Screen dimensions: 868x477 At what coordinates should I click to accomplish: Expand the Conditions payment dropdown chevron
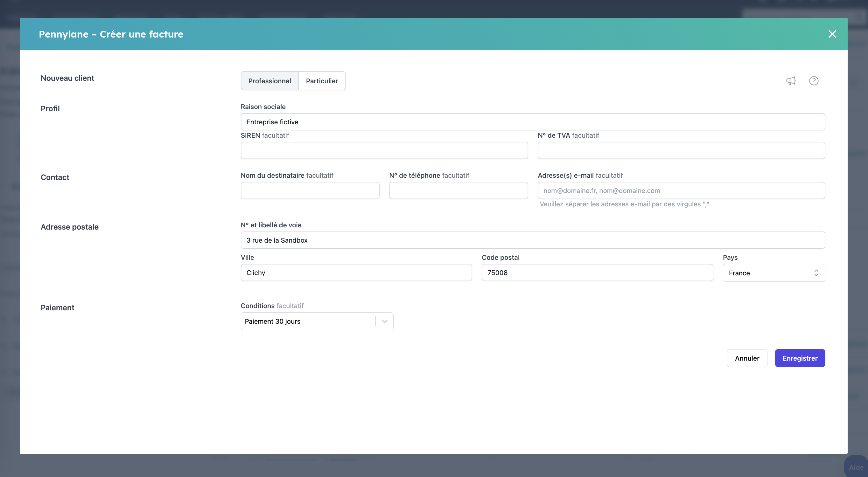[x=384, y=321]
